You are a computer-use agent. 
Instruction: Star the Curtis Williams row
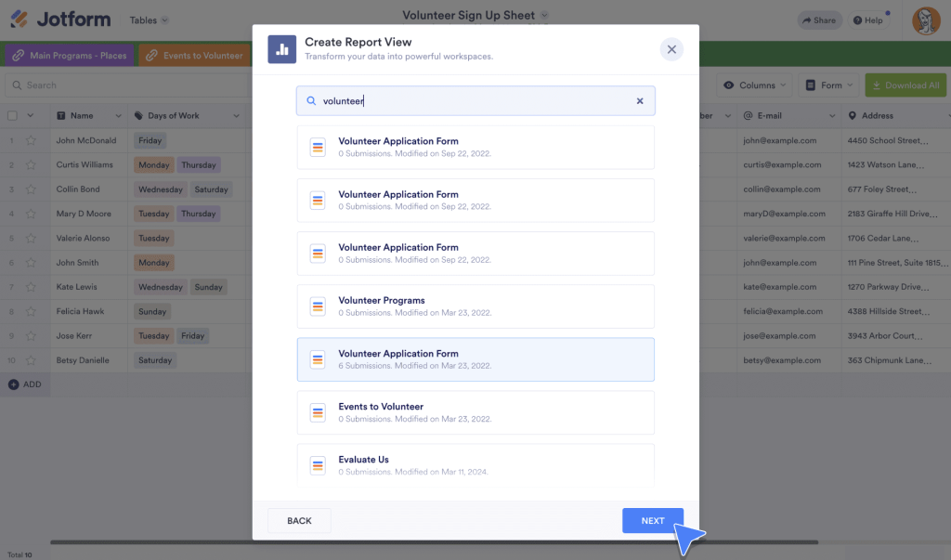coord(31,165)
